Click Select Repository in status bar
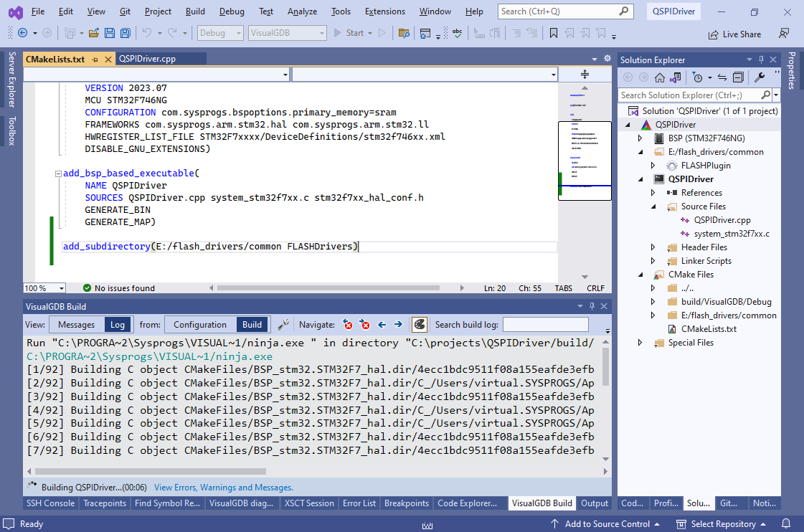 click(722, 524)
